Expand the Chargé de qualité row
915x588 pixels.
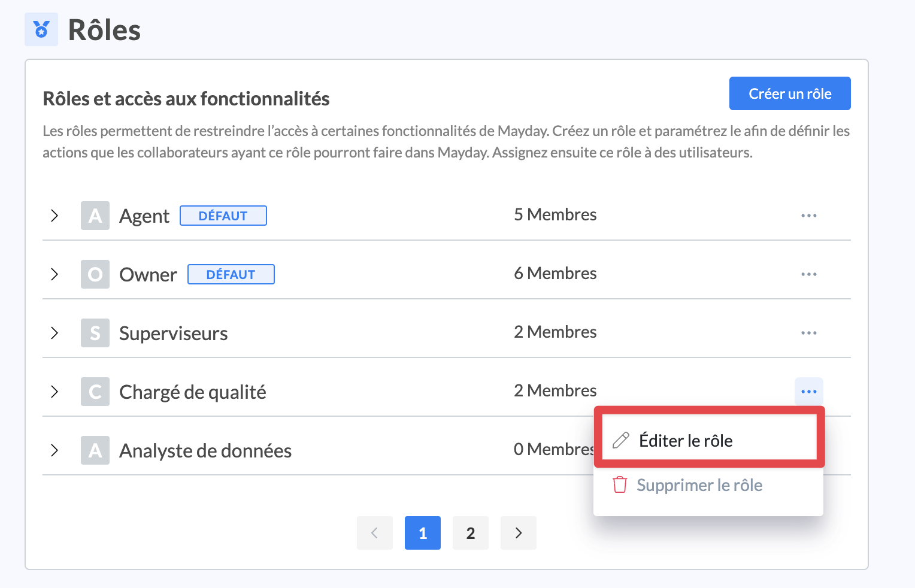[x=54, y=392]
